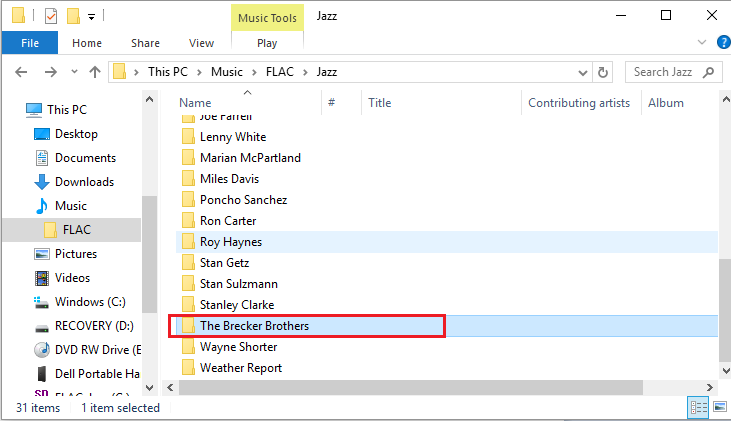This screenshot has height=421, width=731.
Task: Select Downloads in navigation pane
Action: [x=84, y=182]
